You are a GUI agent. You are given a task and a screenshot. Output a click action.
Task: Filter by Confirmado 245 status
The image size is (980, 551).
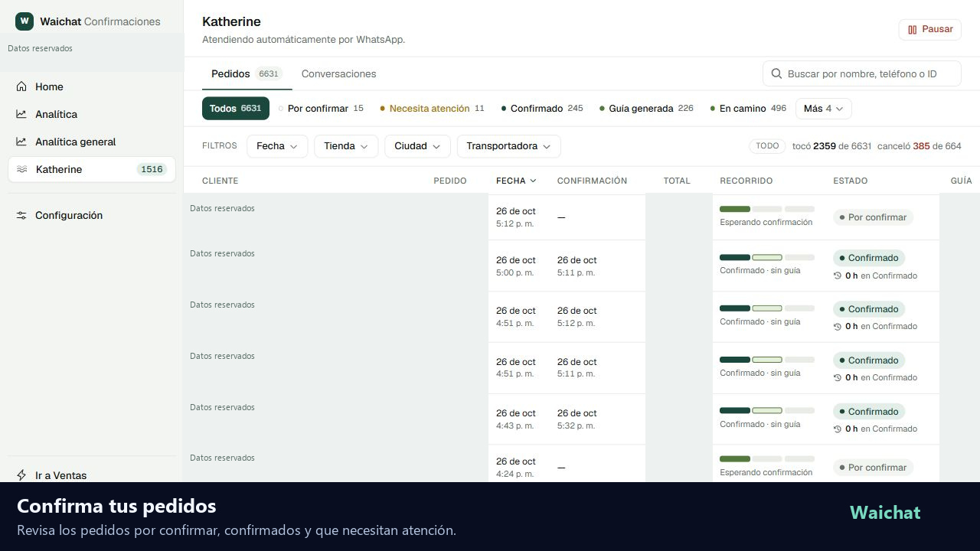[x=542, y=108]
